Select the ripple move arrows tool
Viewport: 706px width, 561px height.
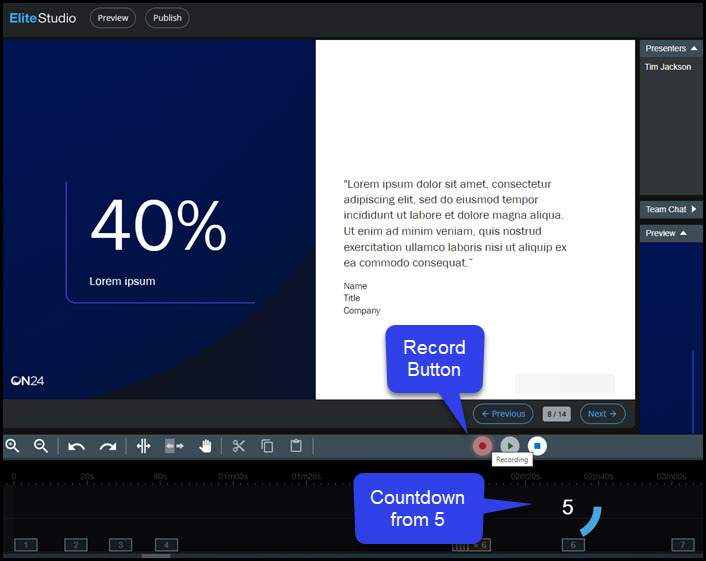(174, 446)
